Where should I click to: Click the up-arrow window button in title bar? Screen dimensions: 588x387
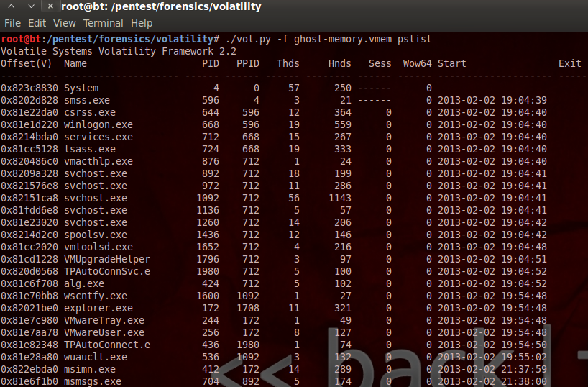click(x=12, y=6)
